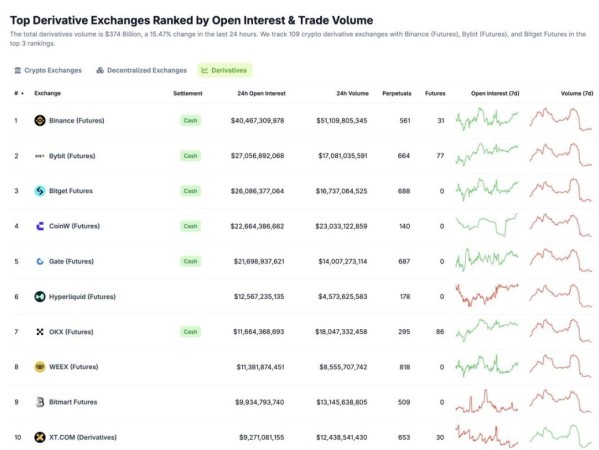
Task: Click the Hyperliquid logo icon
Action: point(40,296)
